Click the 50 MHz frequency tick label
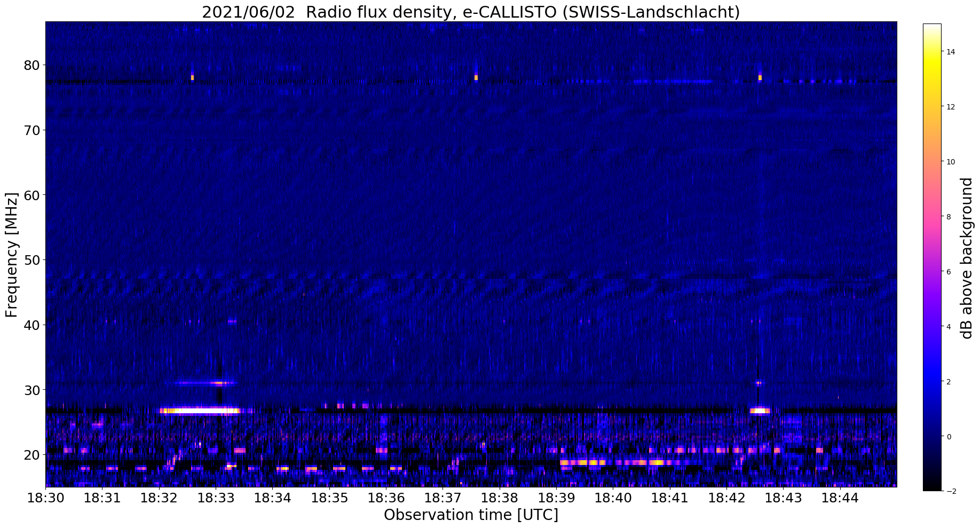This screenshot has width=980, height=528. [x=31, y=260]
